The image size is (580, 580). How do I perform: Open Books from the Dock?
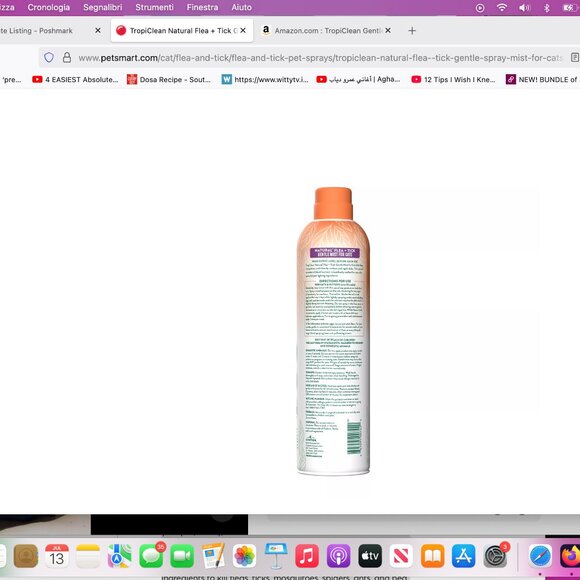point(432,556)
